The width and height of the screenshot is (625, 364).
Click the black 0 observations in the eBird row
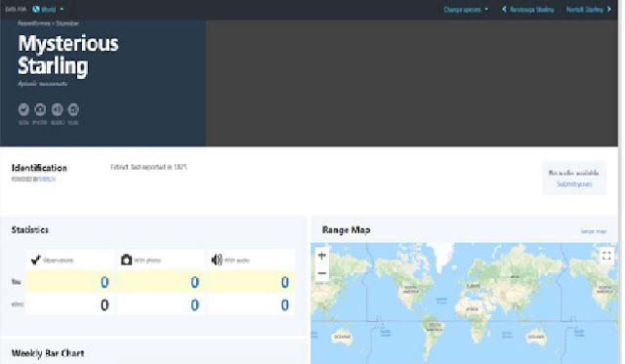tap(104, 305)
